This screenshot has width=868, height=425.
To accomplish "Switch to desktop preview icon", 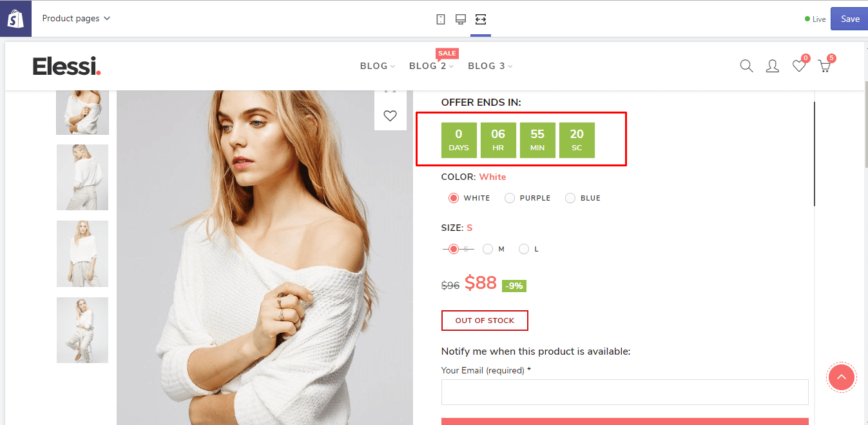I will click(x=461, y=19).
